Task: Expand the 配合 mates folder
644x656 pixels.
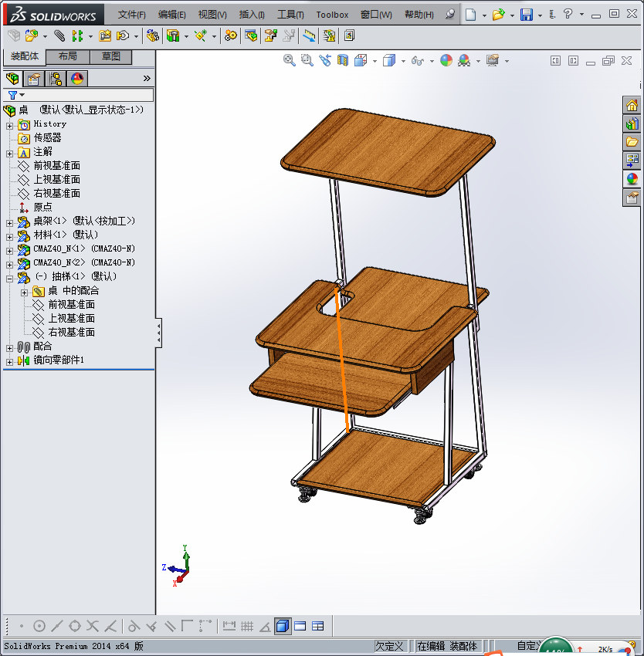Action: (9, 348)
